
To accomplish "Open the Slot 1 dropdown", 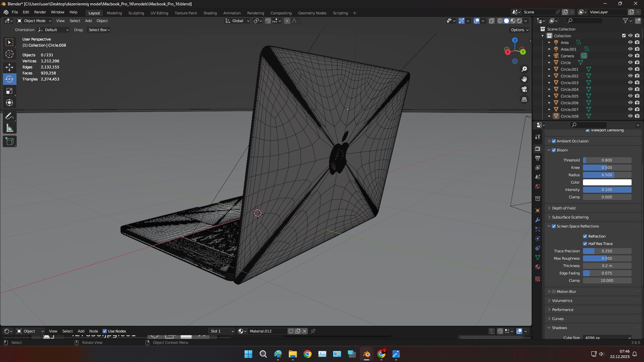I will pos(222,331).
